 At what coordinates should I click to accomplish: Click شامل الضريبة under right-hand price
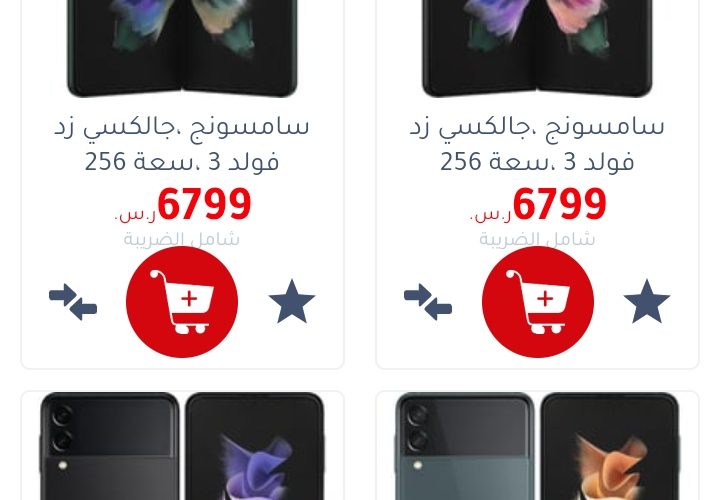click(x=537, y=239)
